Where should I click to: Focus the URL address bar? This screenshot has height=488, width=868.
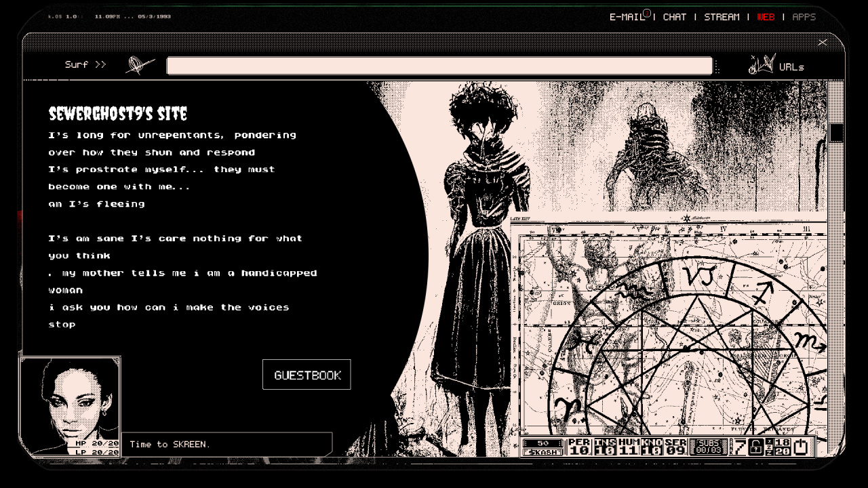[x=439, y=66]
